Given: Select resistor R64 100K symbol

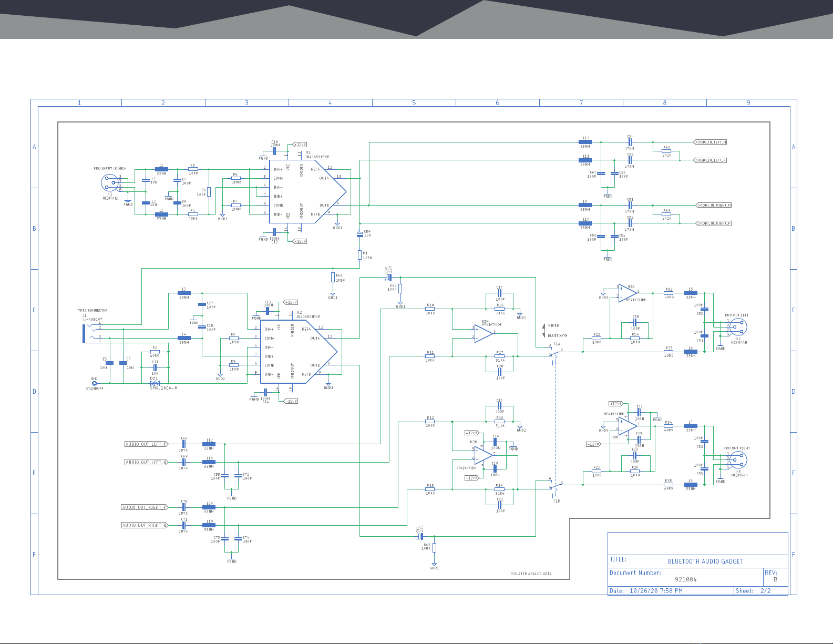Looking at the screenshot, I should tap(400, 288).
